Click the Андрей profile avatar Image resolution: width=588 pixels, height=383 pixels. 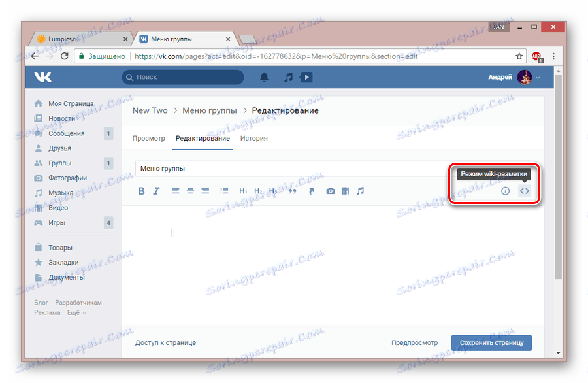click(524, 77)
